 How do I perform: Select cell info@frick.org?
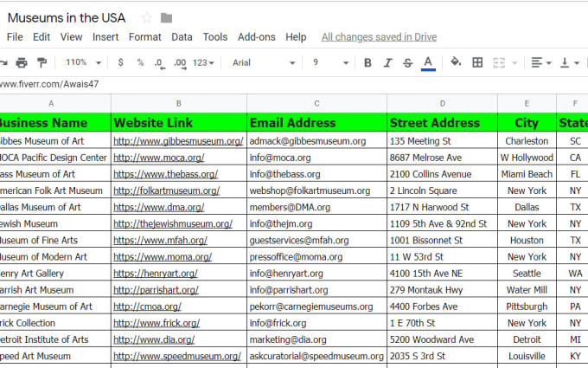pyautogui.click(x=316, y=323)
